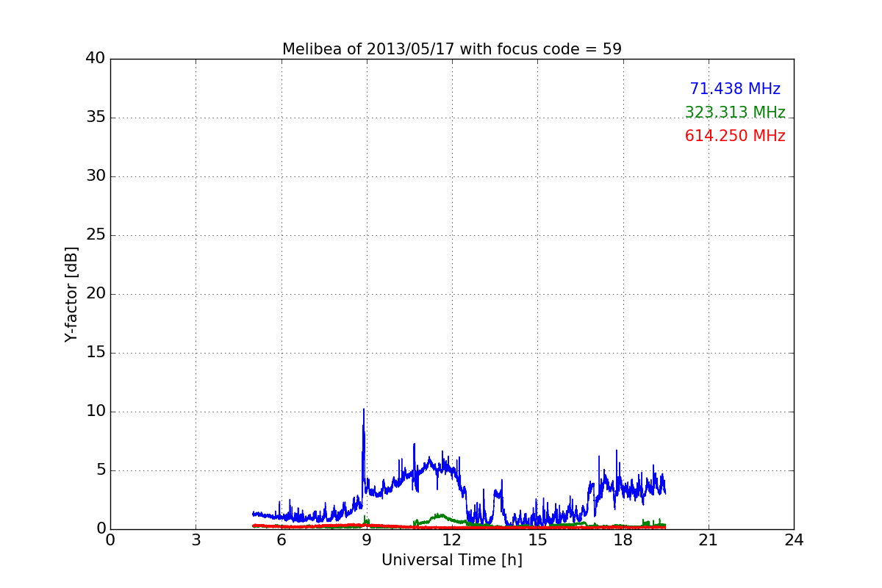This screenshot has height=588, width=882.
Task: Select the green 323.313 MHz legend label
Action: tap(735, 112)
